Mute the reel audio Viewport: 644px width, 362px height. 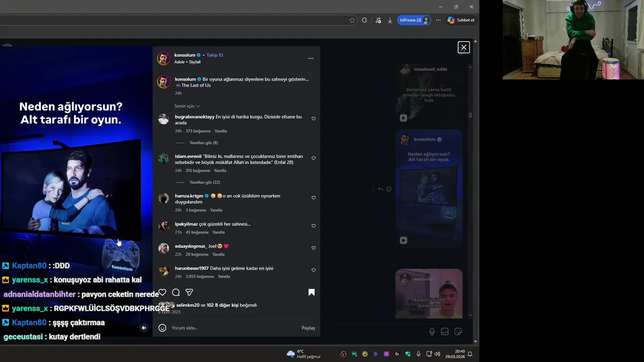144,328
